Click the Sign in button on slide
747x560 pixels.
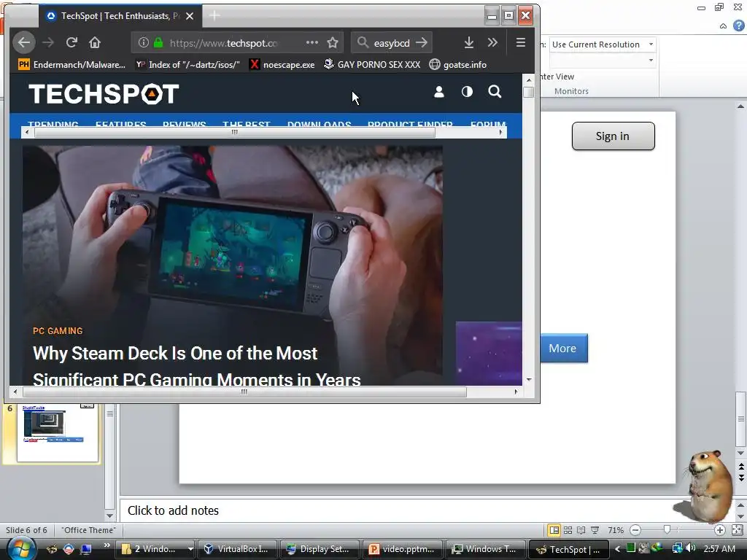tap(613, 136)
